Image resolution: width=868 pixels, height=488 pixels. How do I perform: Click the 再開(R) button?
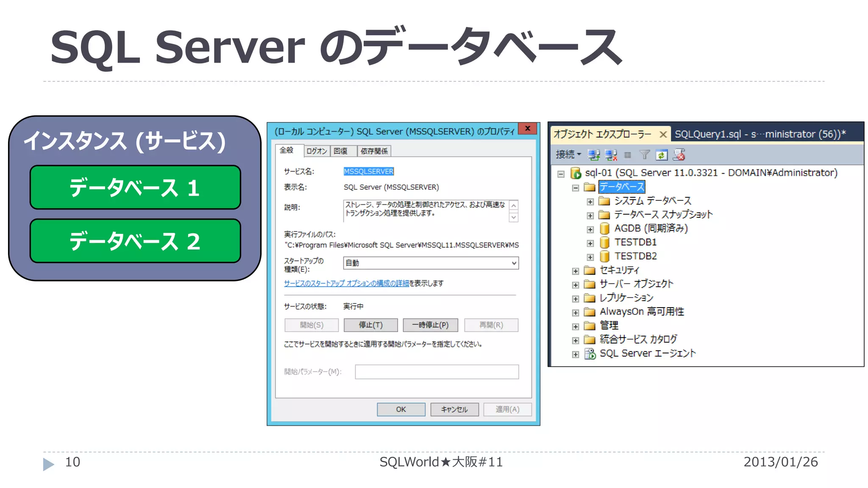pos(491,325)
